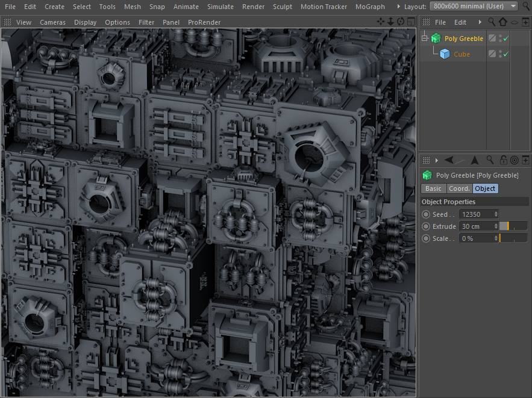
Task: Expand more Attribute Manager menus arrow
Action: point(437,160)
